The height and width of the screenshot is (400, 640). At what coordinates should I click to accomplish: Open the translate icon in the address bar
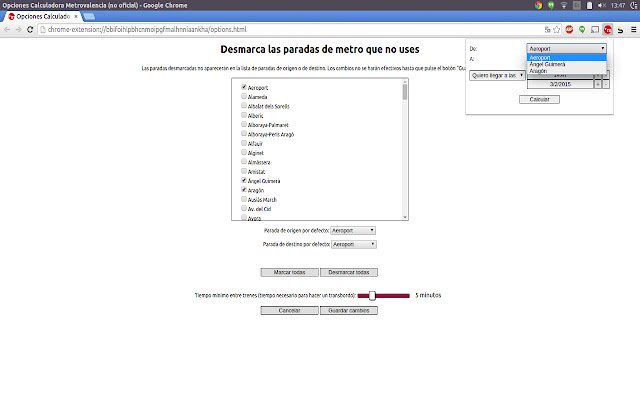(547, 29)
